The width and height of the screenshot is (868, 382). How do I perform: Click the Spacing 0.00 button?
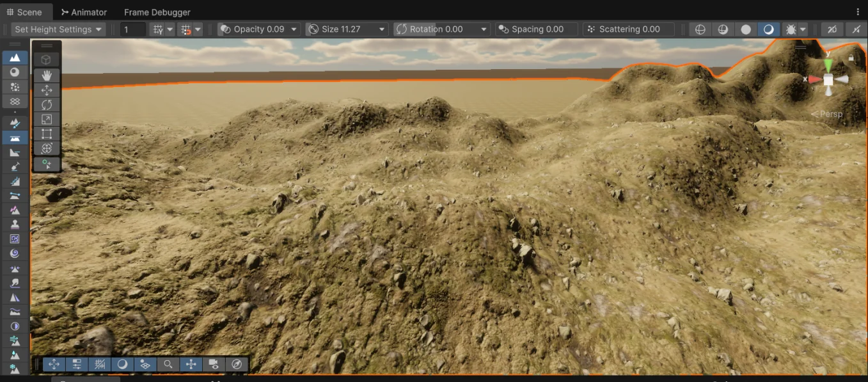537,29
